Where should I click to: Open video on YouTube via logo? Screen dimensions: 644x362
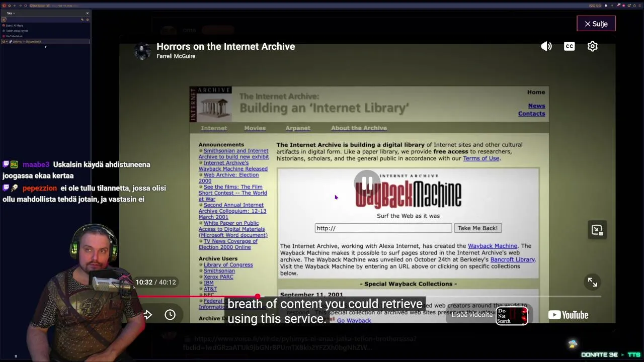pyautogui.click(x=568, y=315)
